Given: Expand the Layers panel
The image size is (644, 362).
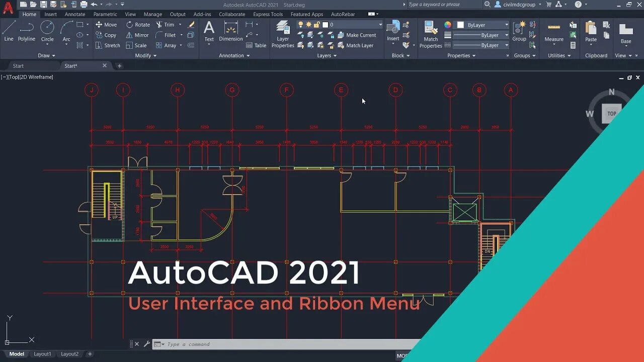Looking at the screenshot, I should coord(327,55).
